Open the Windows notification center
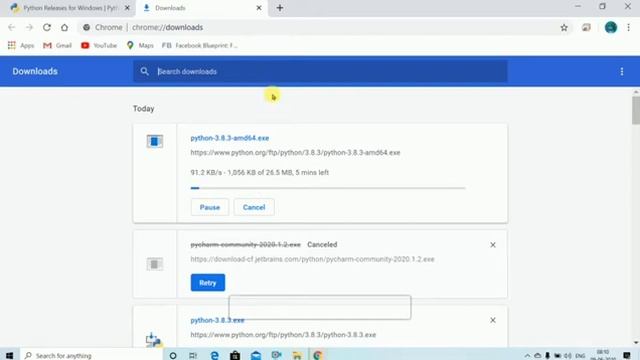640x360 pixels. pos(627,356)
